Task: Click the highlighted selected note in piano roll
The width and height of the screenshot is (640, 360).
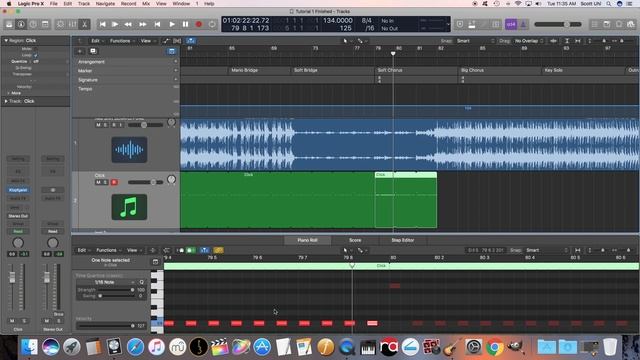Action: click(372, 323)
